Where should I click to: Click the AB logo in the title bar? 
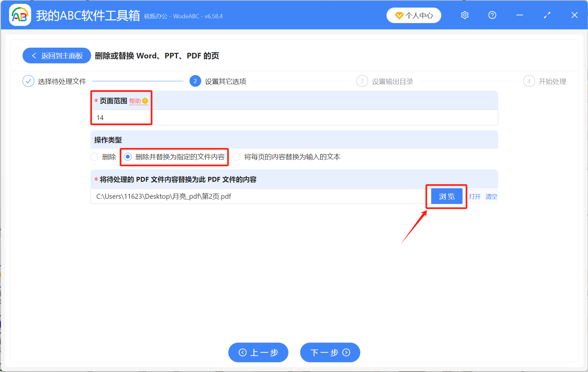click(x=20, y=15)
